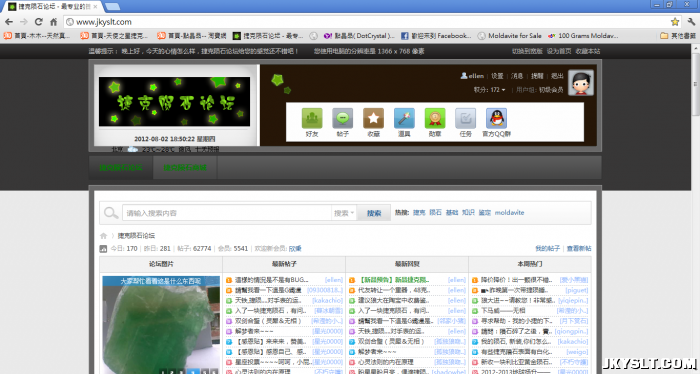This screenshot has width=700, height=374.
Task: Click the breadcrumb home icon
Action: pyautogui.click(x=103, y=236)
